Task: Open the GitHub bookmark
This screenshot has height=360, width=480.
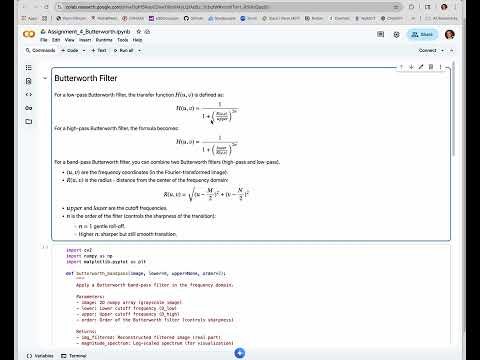Action: point(193,18)
